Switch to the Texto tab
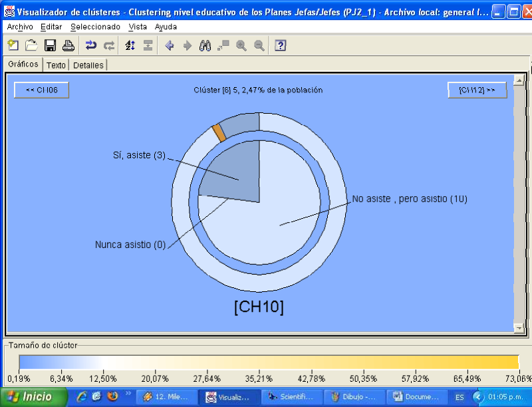Screen dimensions: 532x407 pos(56,65)
